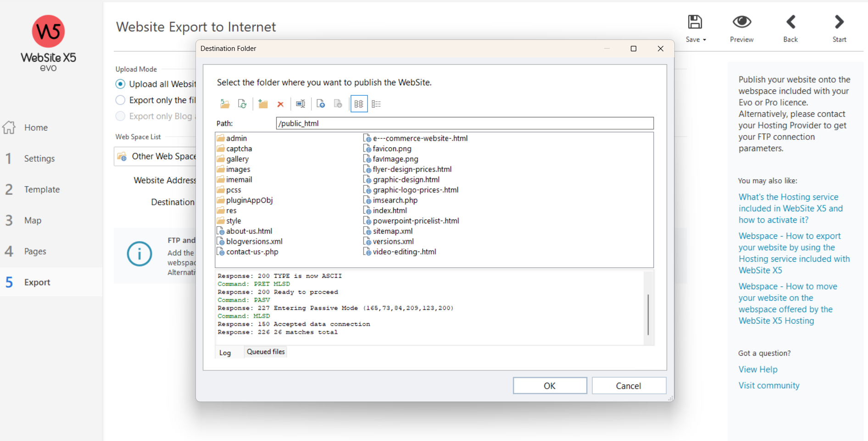Select the imemail folder

234,180
